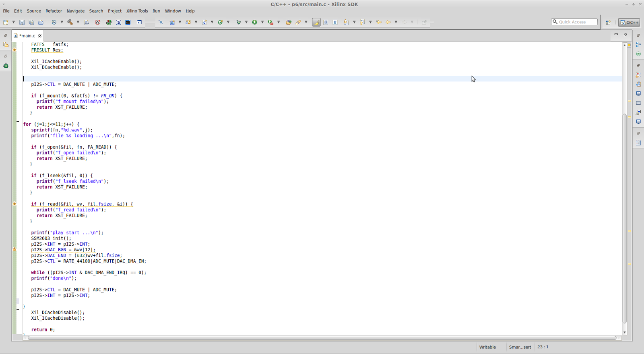Toggle Block Selection Mode
This screenshot has height=354, width=644.
tap(326, 22)
